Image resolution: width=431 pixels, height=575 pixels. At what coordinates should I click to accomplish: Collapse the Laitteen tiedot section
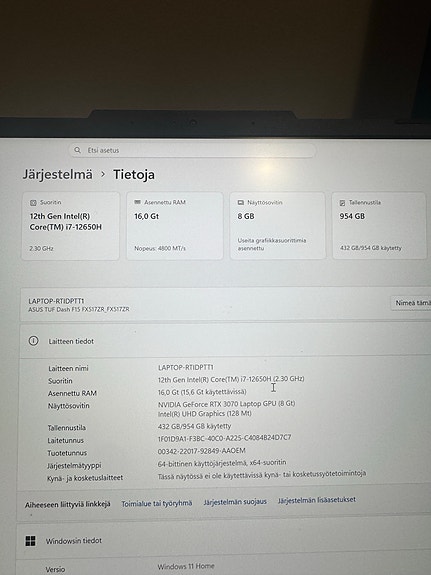pos(225,341)
